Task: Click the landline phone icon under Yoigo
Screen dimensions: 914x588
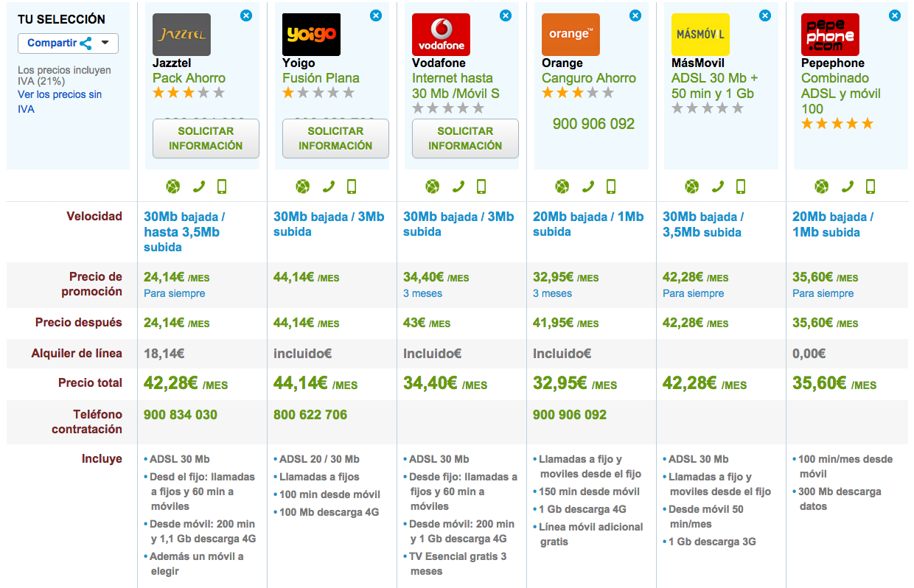Action: pos(329,186)
